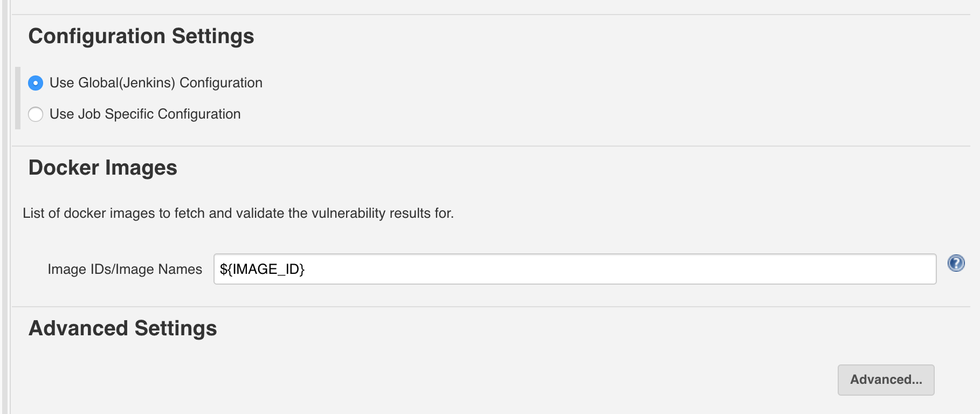Viewport: 980px width, 414px height.
Task: Click the Configuration Settings heading
Action: tap(141, 36)
